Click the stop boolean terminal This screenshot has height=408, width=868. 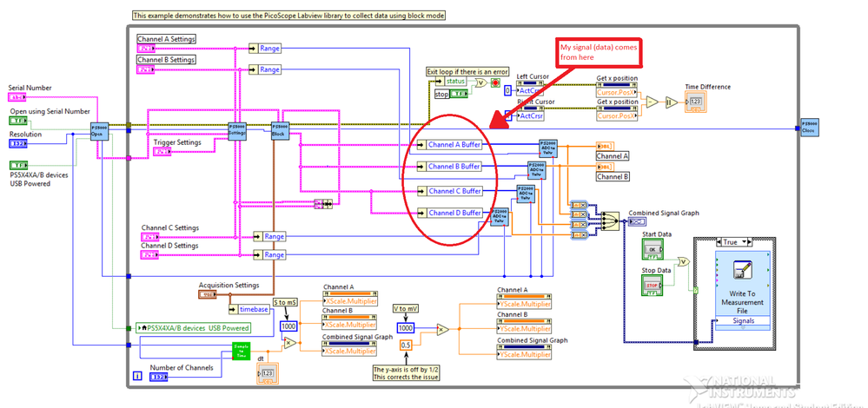point(460,94)
